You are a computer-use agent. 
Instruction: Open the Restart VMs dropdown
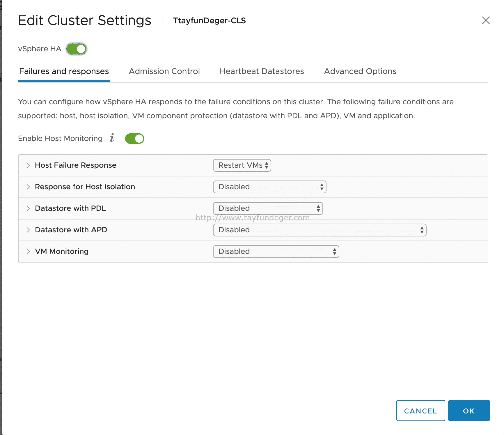[242, 165]
